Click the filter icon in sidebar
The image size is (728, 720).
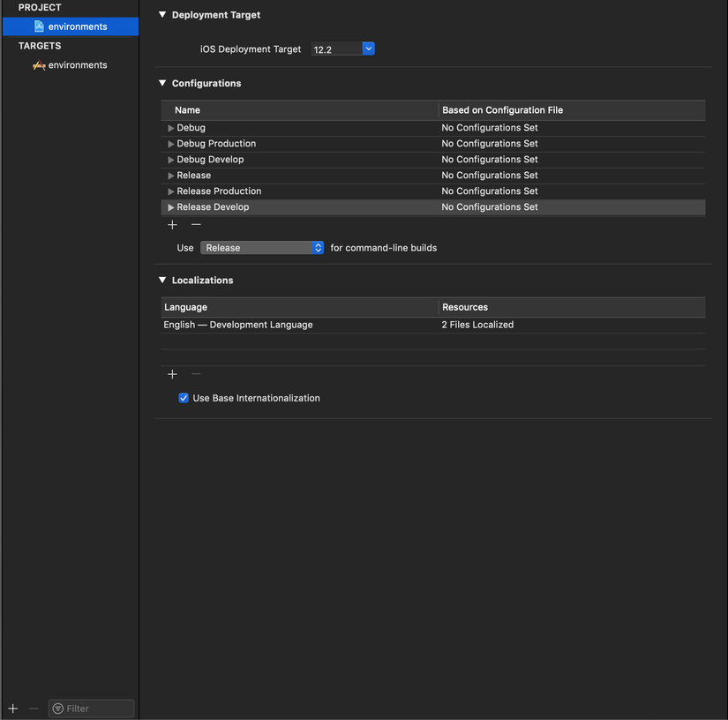pos(58,709)
